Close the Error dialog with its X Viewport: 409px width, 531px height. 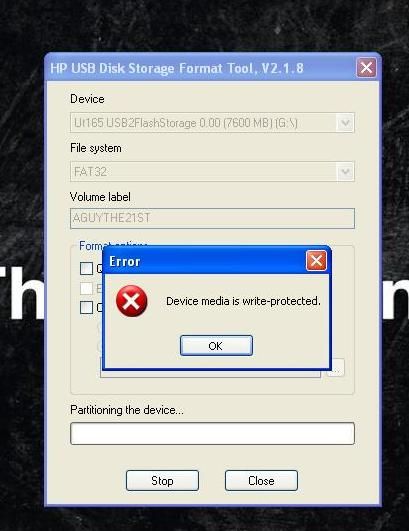(316, 260)
